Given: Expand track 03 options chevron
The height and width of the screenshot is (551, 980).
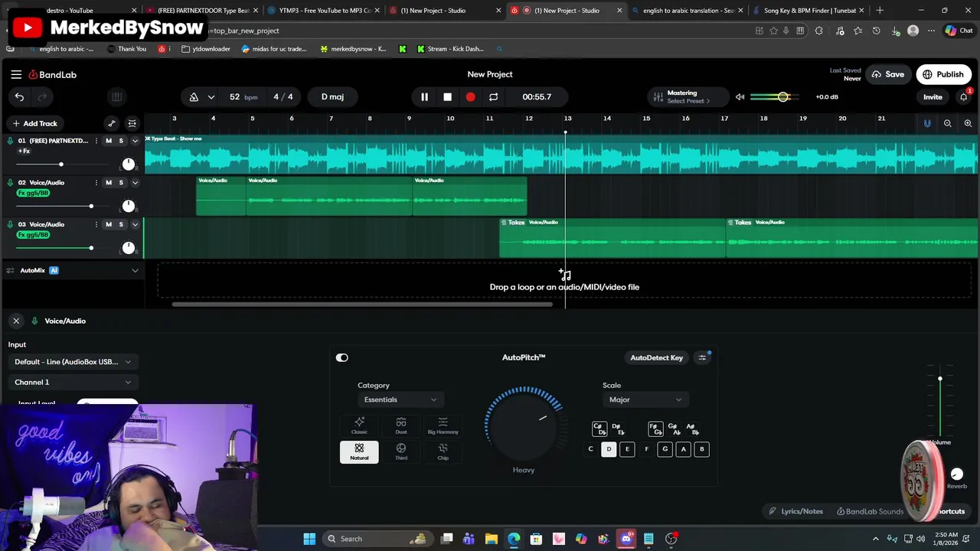Looking at the screenshot, I should click(x=135, y=224).
